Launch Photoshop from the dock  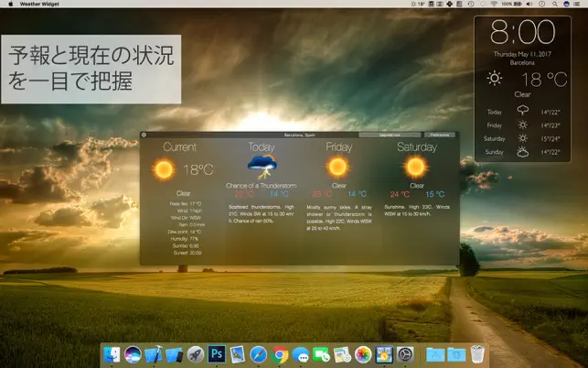pyautogui.click(x=217, y=353)
